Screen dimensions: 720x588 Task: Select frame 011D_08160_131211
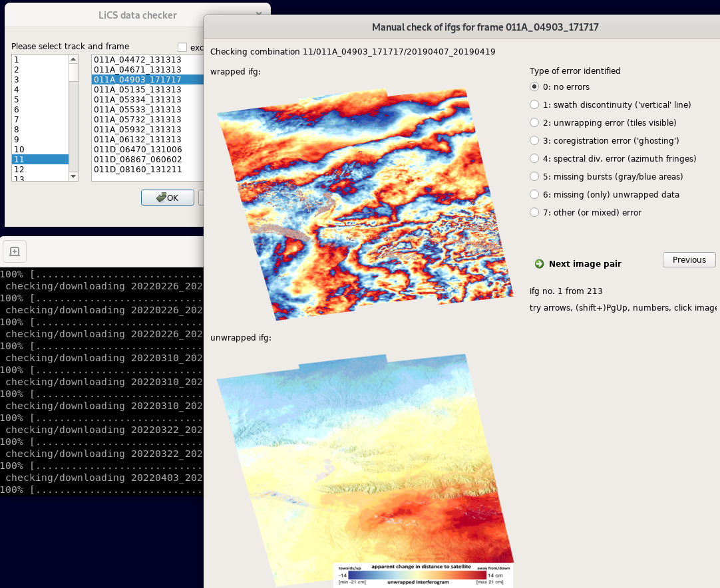tap(148, 170)
